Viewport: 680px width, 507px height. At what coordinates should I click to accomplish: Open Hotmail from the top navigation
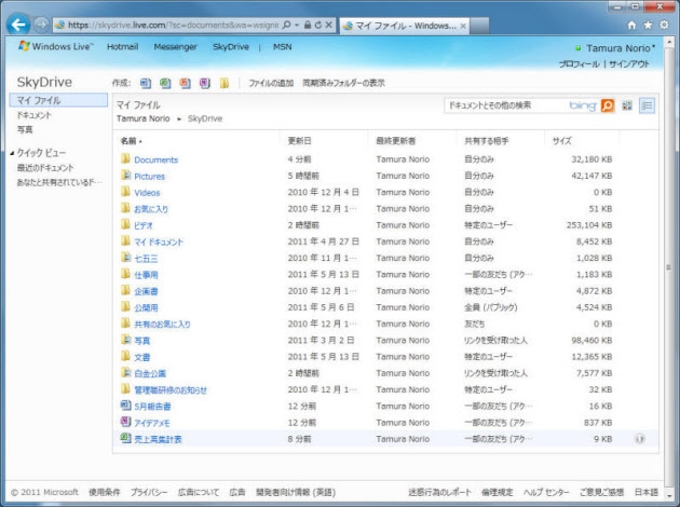point(122,47)
